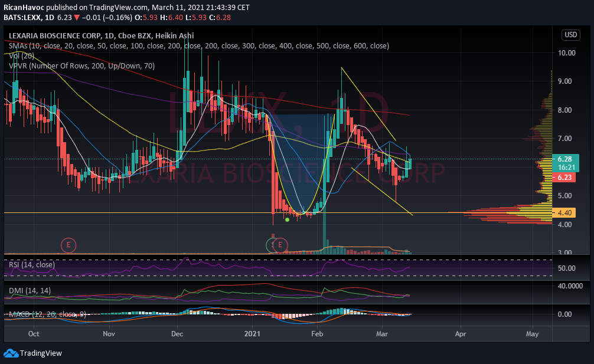
Task: Click the 10.00 price axis value
Action: [x=567, y=53]
